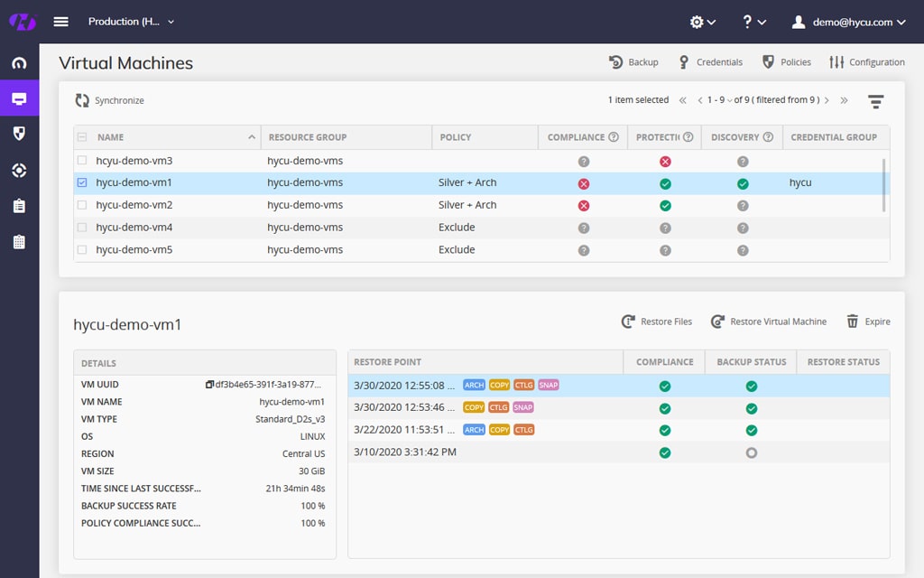
Task: Open Credentials dialog
Action: 710,62
